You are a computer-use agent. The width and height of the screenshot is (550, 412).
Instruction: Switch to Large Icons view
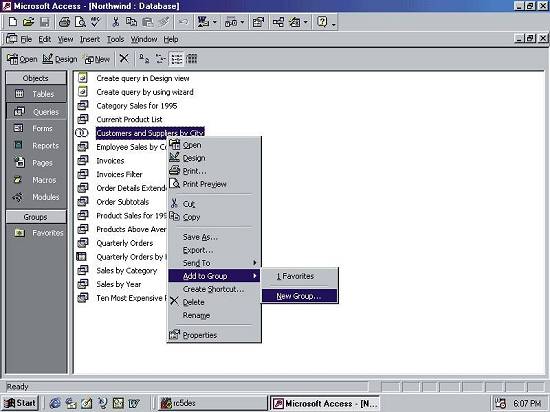click(x=144, y=59)
